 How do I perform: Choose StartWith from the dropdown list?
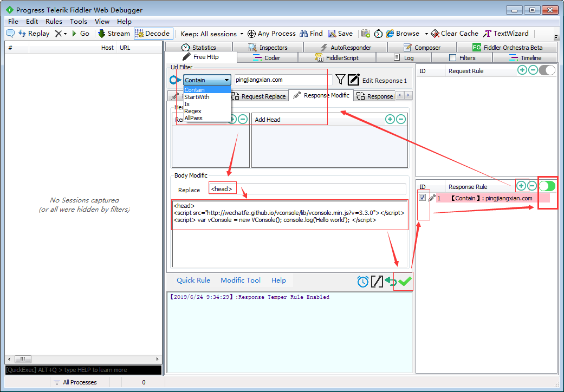(x=207, y=97)
